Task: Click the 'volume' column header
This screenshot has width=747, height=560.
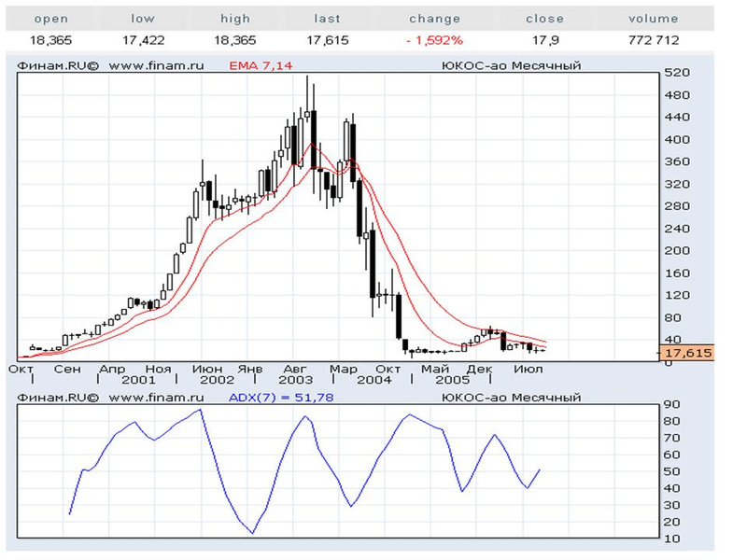Action: click(654, 19)
